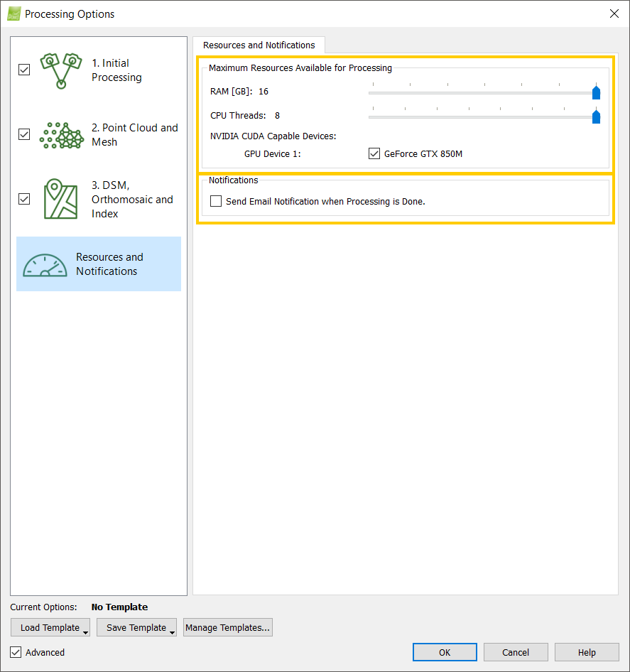This screenshot has width=630, height=672.
Task: Open the 2. Point Cloud and Mesh settings
Action: (135, 135)
